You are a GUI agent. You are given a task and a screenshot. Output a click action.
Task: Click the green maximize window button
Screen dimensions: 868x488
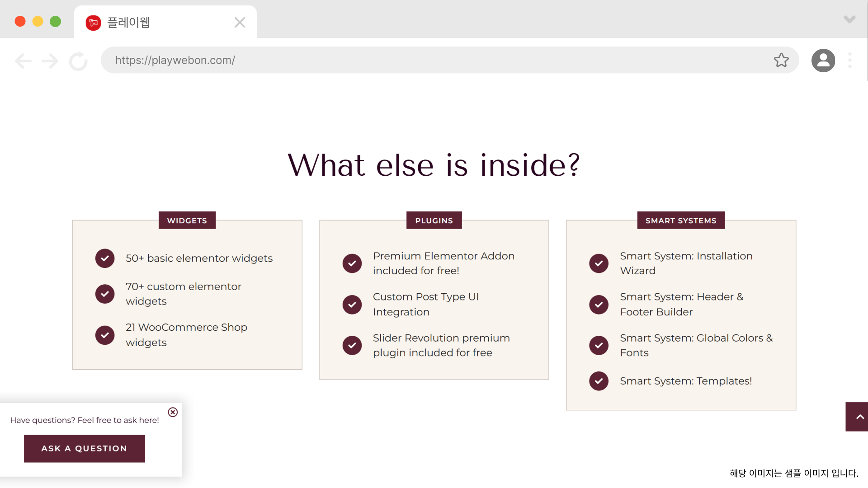[x=55, y=21]
